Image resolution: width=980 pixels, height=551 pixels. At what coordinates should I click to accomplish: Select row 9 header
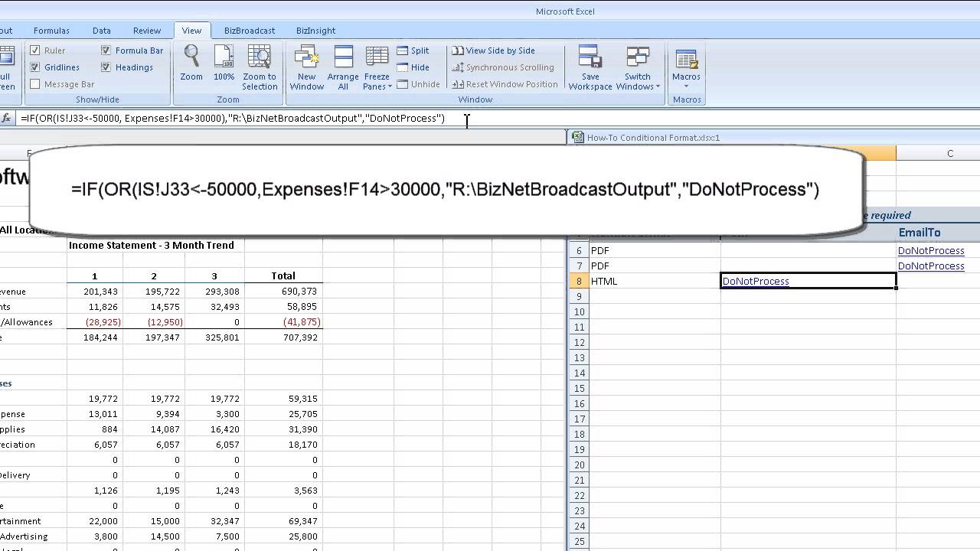tap(579, 296)
